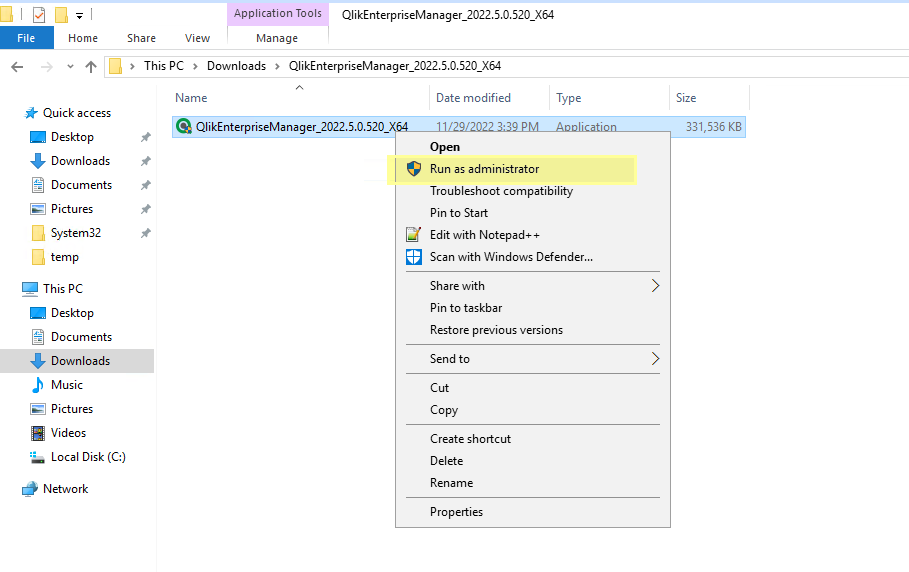Image resolution: width=909 pixels, height=572 pixels.
Task: Click the Network icon in sidebar
Action: click(30, 489)
